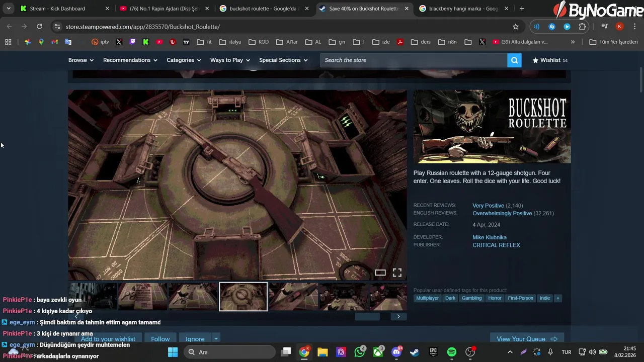This screenshot has height=362, width=644.
Task: Open Spotify from the taskbar
Action: click(452, 352)
